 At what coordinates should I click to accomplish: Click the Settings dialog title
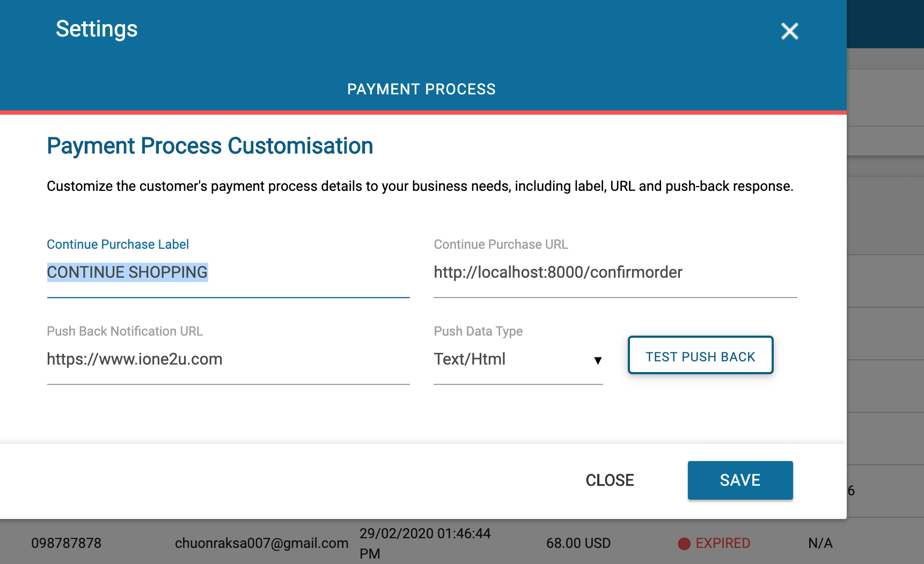point(97,29)
